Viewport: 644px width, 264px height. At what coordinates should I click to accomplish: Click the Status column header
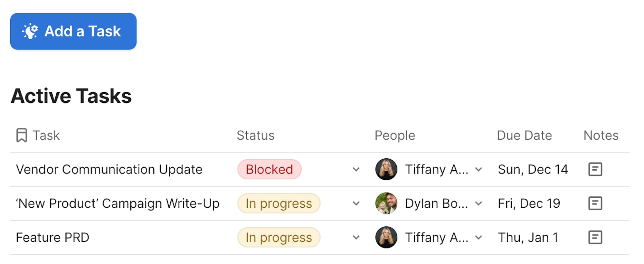(255, 135)
